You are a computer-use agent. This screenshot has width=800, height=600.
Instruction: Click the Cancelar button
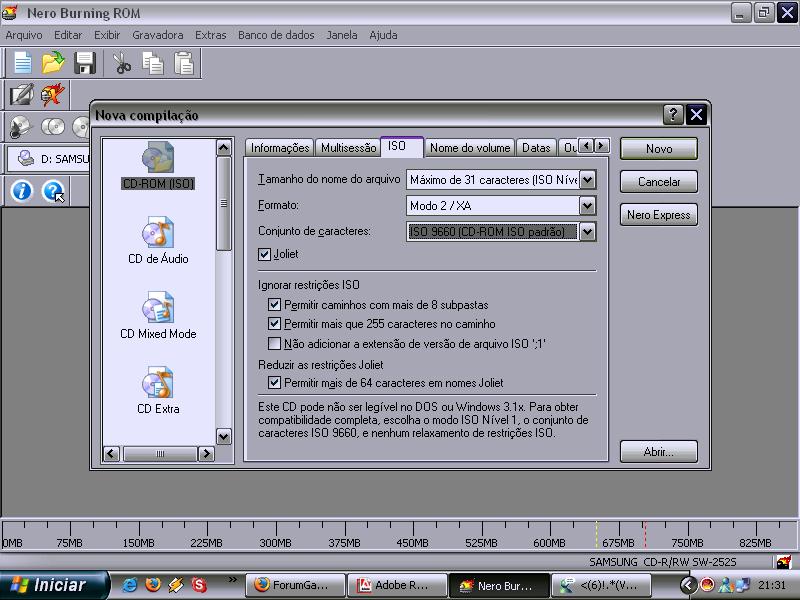point(659,182)
